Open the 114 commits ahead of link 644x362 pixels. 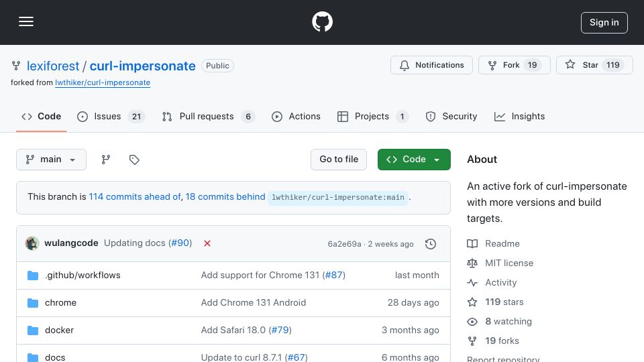point(135,196)
